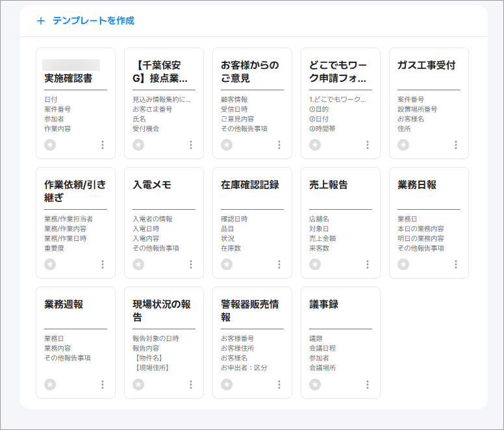Select the 売上報告 template title
This screenshot has height=430, width=504.
pos(329,185)
